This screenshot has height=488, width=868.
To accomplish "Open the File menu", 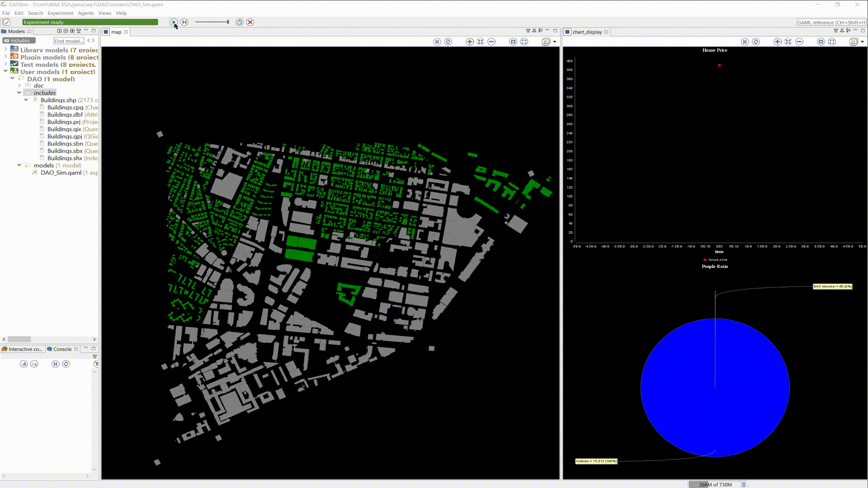I will pos(6,13).
